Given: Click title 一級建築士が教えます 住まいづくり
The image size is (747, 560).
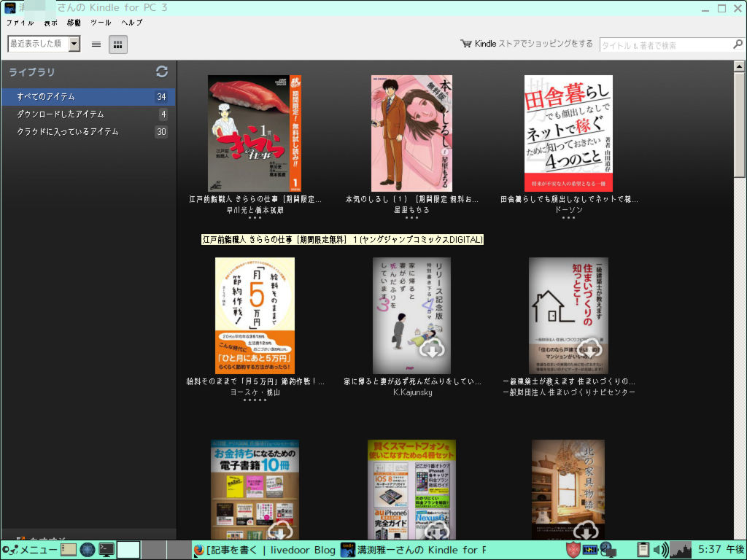Looking at the screenshot, I should (569, 381).
